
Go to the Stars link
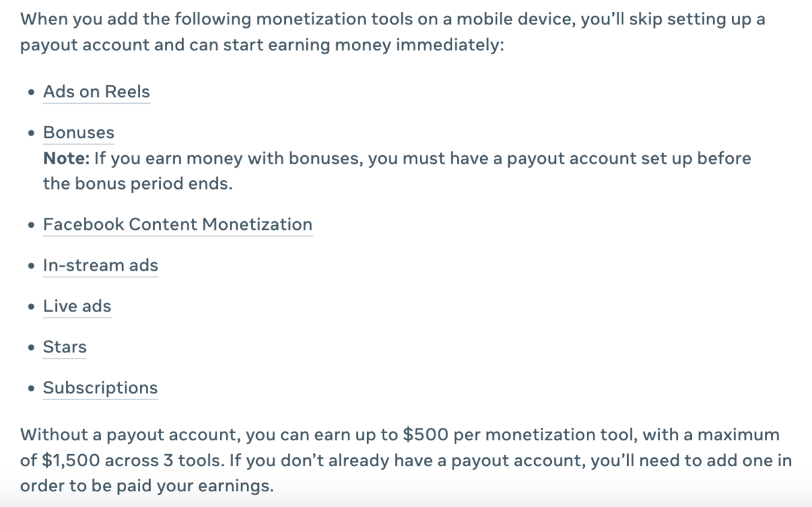point(65,347)
